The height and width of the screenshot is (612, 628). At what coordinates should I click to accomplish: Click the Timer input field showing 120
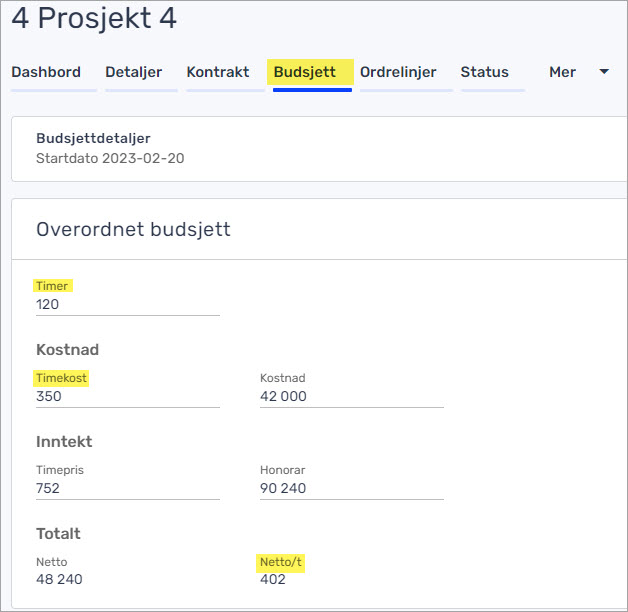click(128, 305)
